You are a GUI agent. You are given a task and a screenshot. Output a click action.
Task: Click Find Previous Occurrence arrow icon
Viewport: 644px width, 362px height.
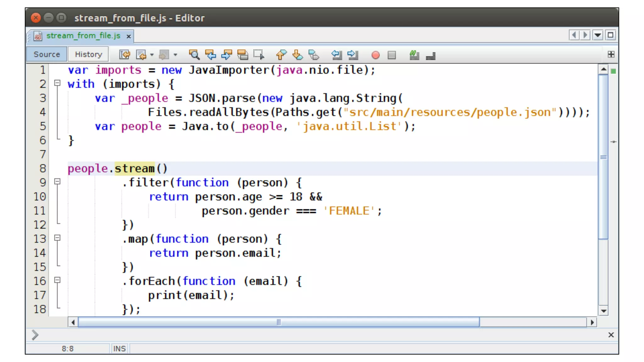pos(210,55)
